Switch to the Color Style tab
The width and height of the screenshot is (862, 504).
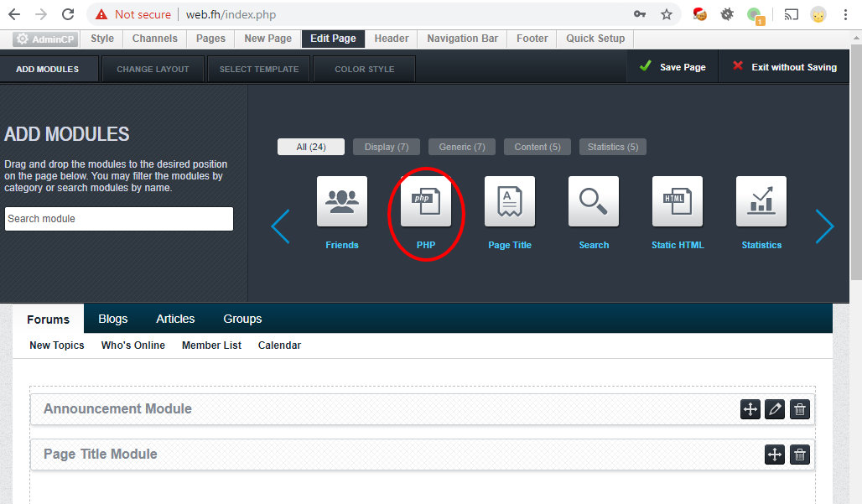(364, 69)
